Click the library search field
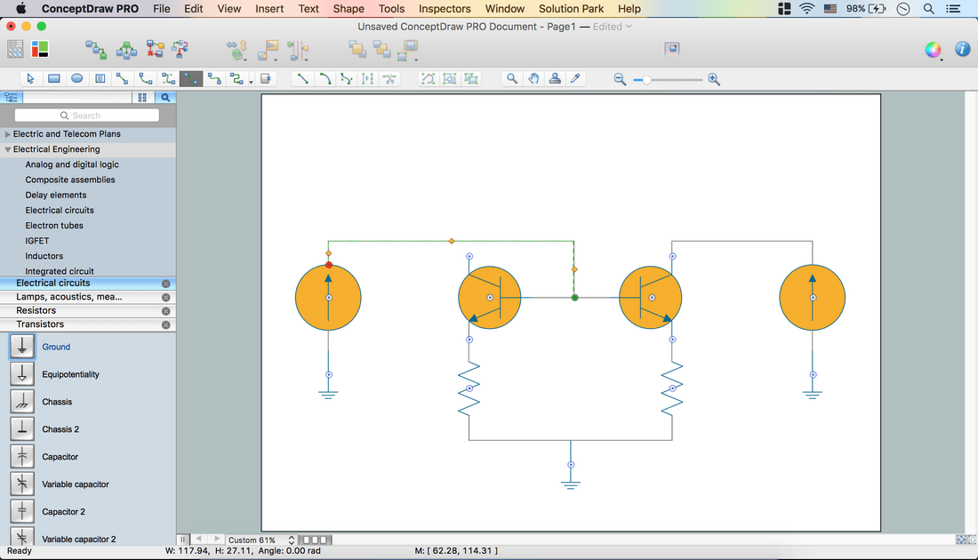The height and width of the screenshot is (560, 978). (87, 116)
